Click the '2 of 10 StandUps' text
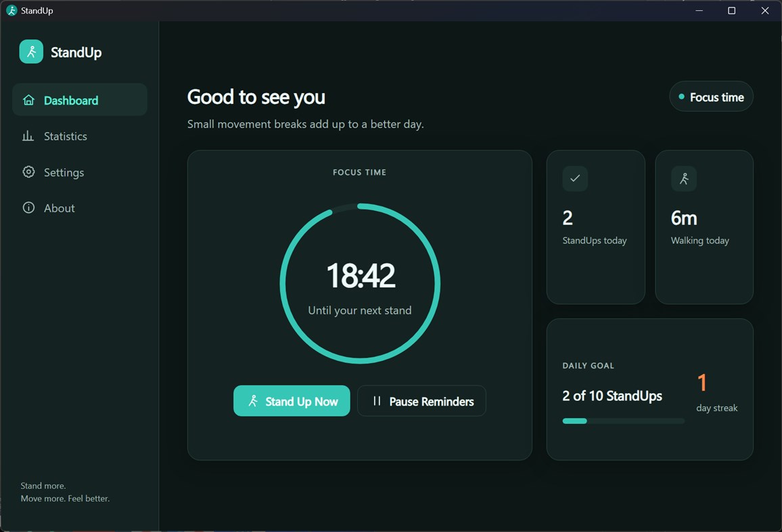 click(612, 396)
